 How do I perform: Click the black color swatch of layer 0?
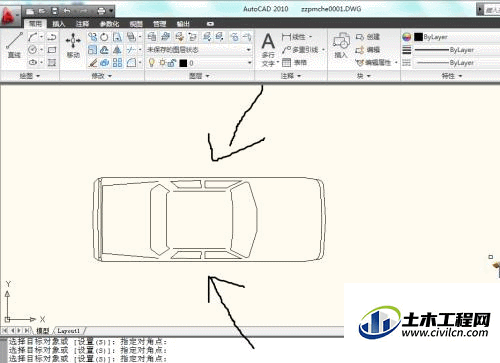pyautogui.click(x=183, y=63)
